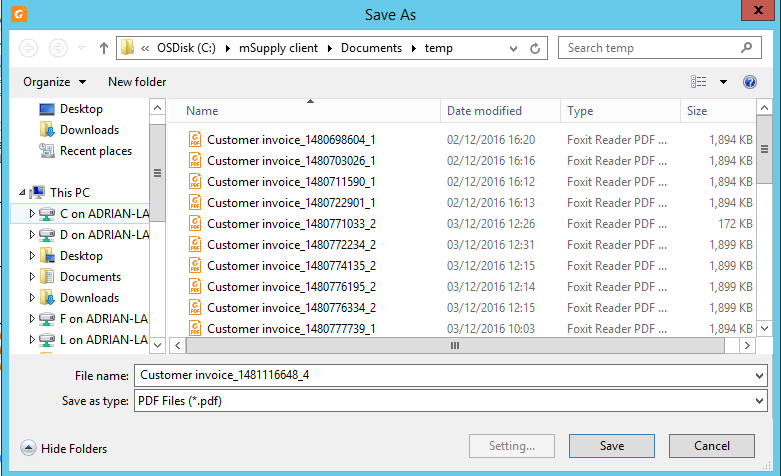Expand the C on ADRIAN-LA drive node
Screen dimensions: 781x476
click(31, 214)
